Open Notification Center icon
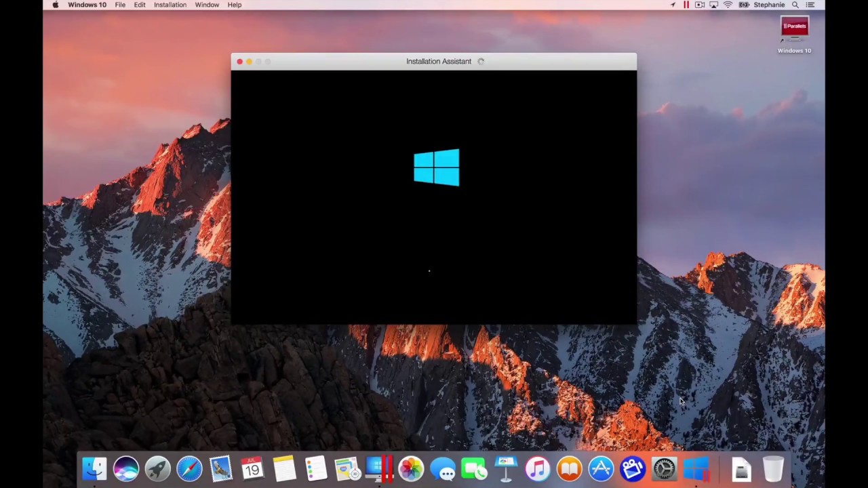The image size is (868, 488). pos(810,5)
